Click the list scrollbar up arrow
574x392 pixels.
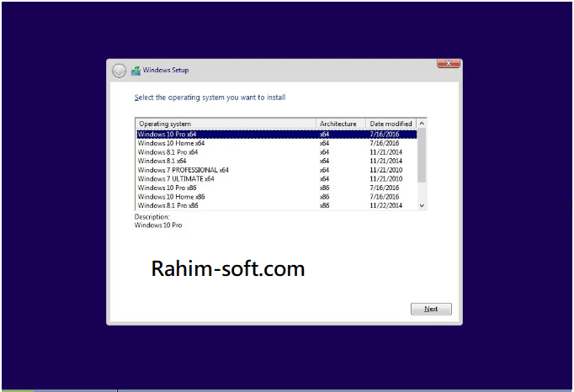coord(422,124)
